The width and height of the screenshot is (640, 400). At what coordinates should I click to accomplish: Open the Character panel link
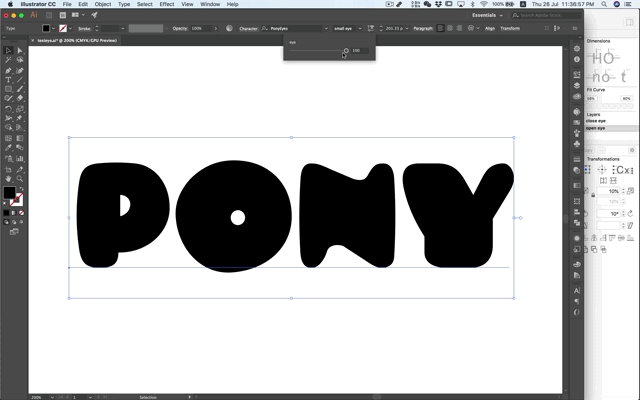pyautogui.click(x=248, y=29)
